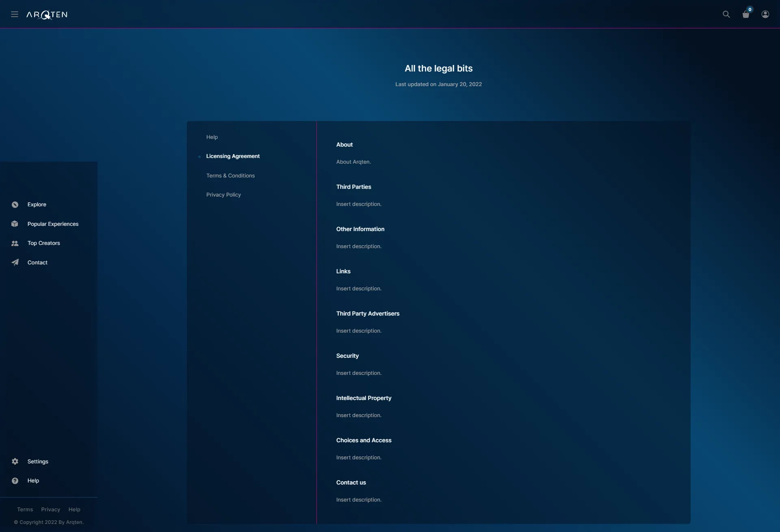Viewport: 780px width, 532px height.
Task: Open the user account icon
Action: click(x=765, y=14)
